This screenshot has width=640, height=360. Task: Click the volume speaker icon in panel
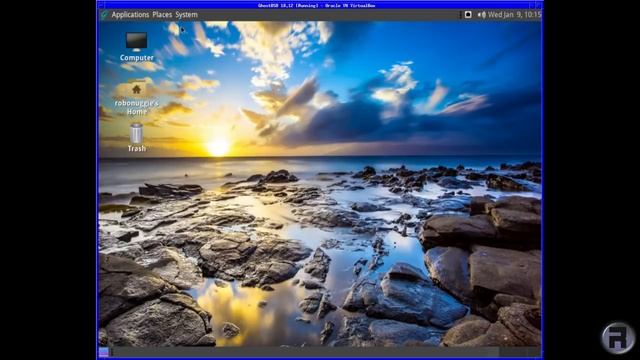[482, 15]
